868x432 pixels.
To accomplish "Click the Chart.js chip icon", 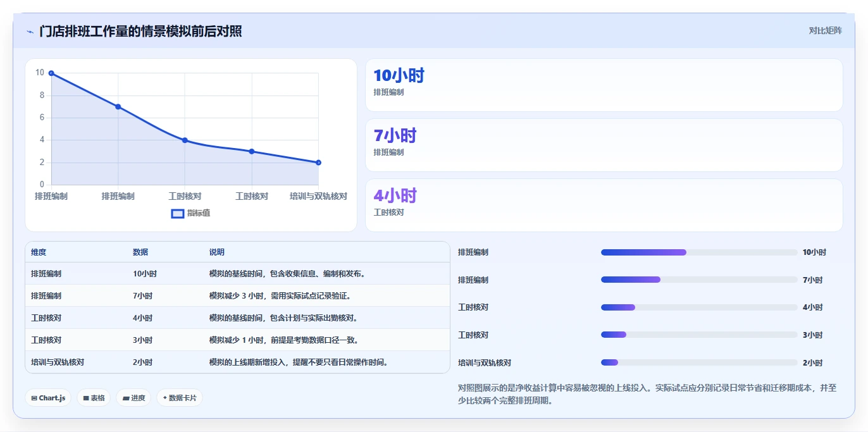I will [x=34, y=398].
